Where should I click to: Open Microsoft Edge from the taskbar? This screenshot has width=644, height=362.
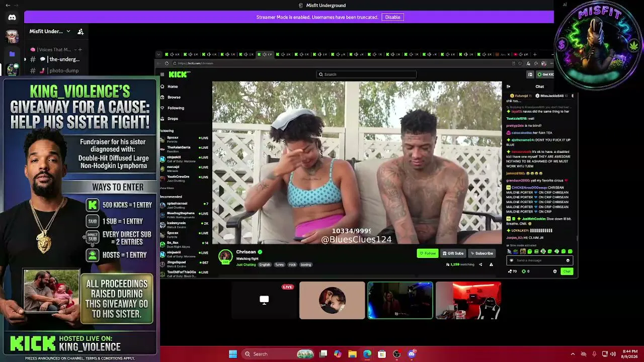[x=367, y=354]
